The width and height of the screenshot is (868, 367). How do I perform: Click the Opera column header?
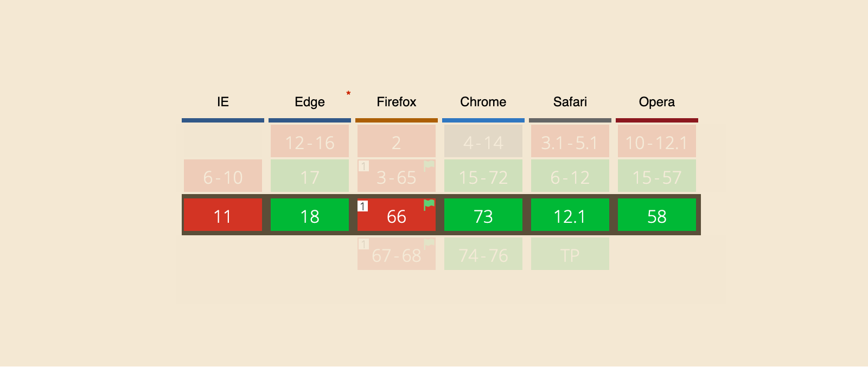click(657, 102)
